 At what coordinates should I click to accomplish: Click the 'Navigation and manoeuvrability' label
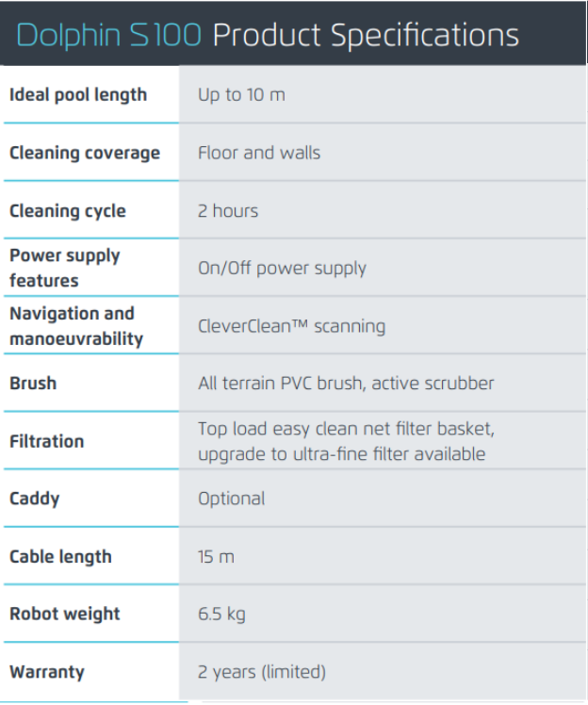click(76, 325)
